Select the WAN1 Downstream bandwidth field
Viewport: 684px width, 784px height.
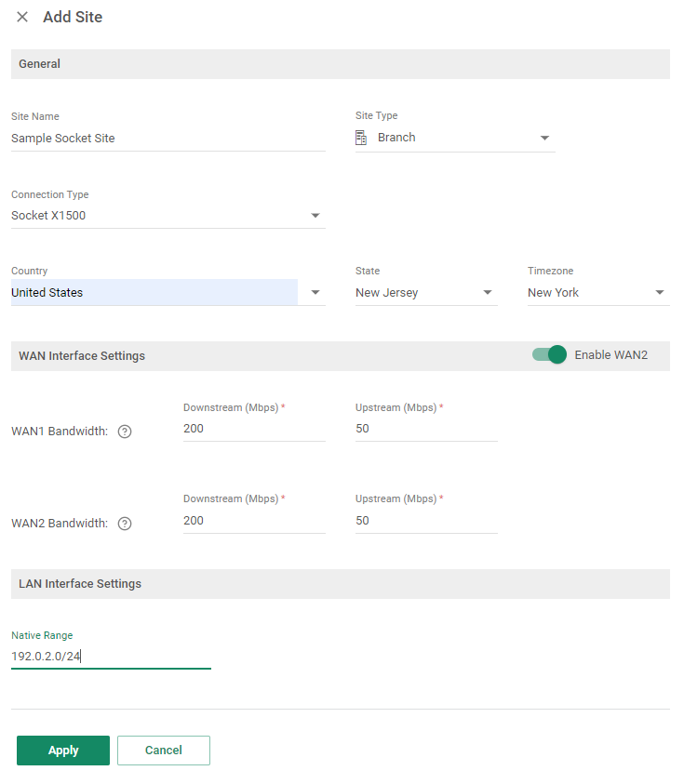click(253, 428)
